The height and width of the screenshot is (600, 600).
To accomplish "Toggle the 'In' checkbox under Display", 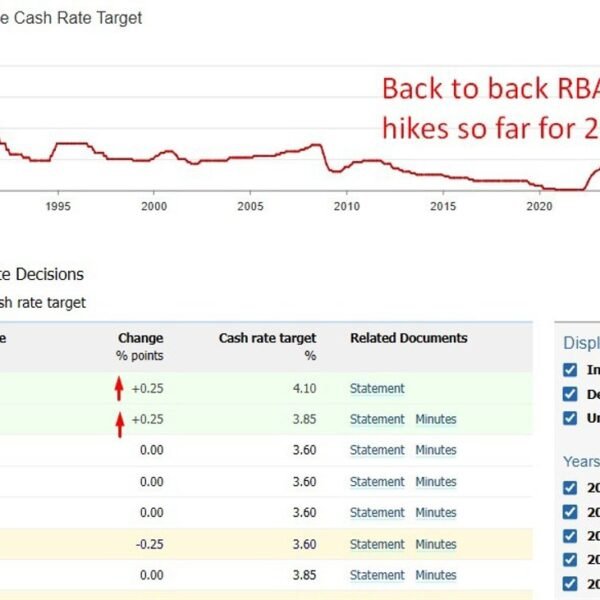I will 570,370.
